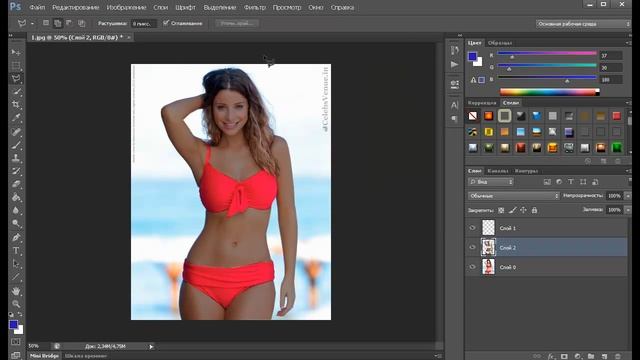The width and height of the screenshot is (640, 360).
Task: Open the Фильтр menu
Action: 255,7
